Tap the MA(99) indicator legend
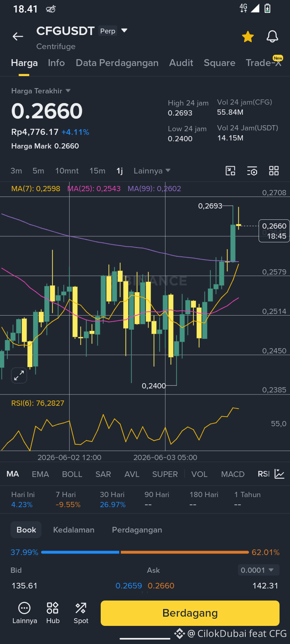This screenshot has width=290, height=644. tap(154, 188)
